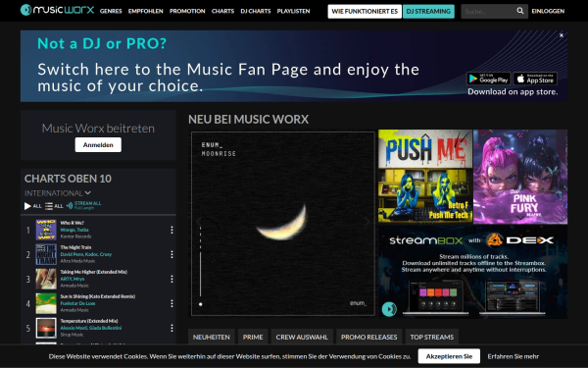
Task: Click Erfahren Sie mehr cookie link
Action: point(513,356)
